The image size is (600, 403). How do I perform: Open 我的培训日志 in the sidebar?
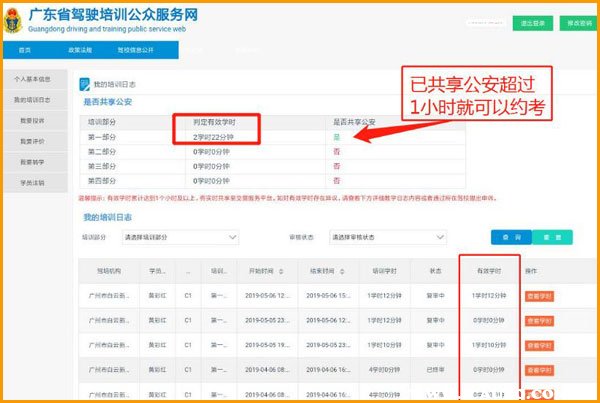(32, 100)
